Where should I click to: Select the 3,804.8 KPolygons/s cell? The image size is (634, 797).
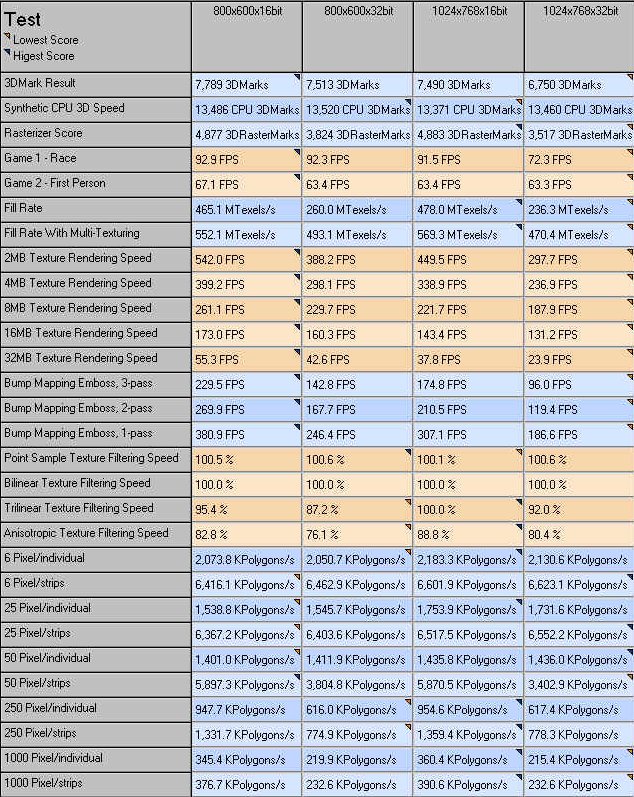click(357, 685)
